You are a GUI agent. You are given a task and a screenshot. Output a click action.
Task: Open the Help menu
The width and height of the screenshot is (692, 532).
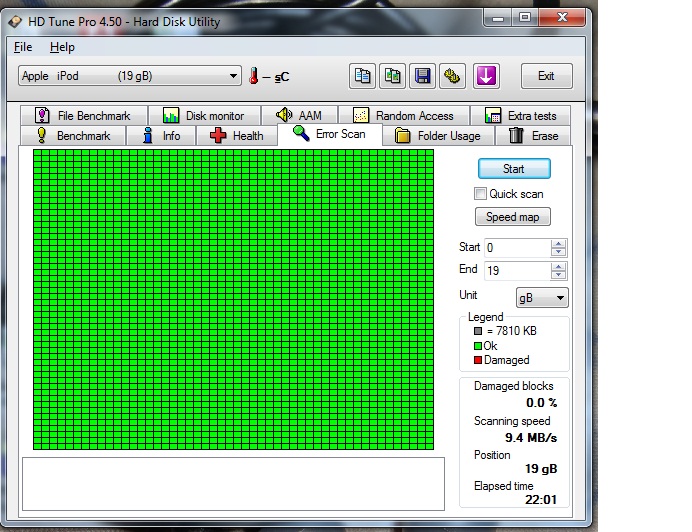coord(62,47)
